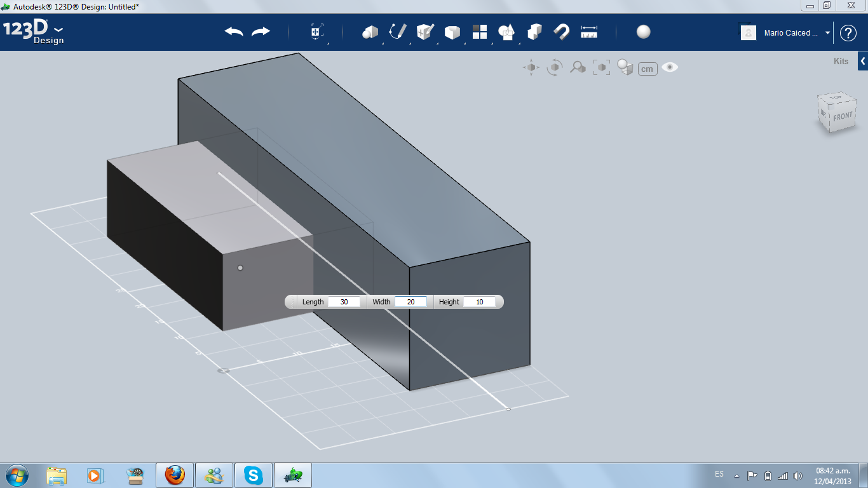Expand the Mario Caiced account dropdown
The height and width of the screenshot is (488, 868).
tap(827, 33)
